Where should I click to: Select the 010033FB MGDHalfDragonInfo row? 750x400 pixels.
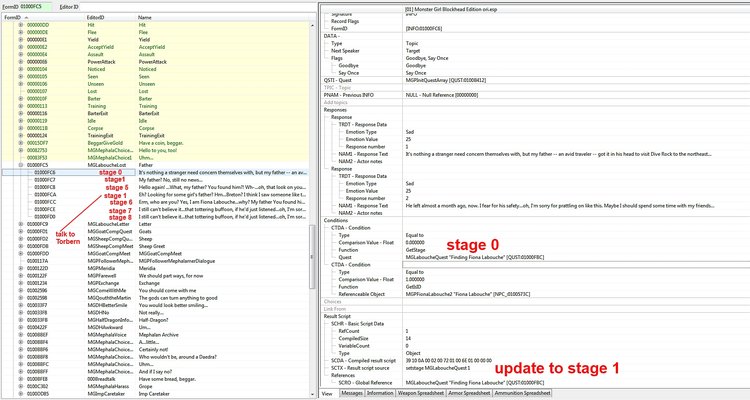[x=155, y=320]
